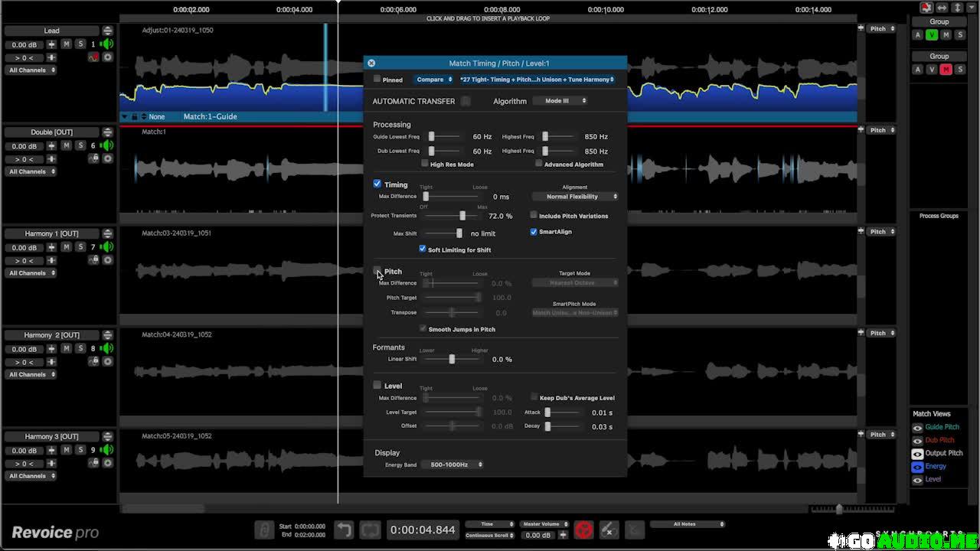This screenshot has width=980, height=551.
Task: Toggle Soft Limiting for Shift
Action: [x=423, y=249]
